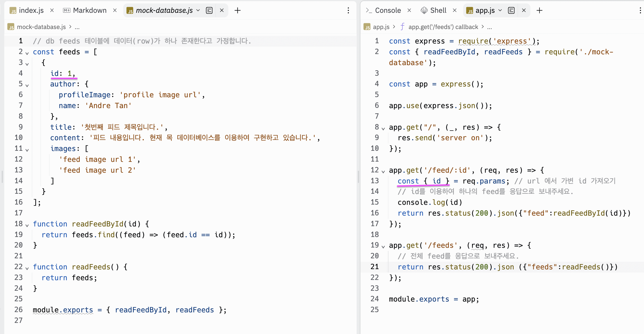Image resolution: width=644 pixels, height=334 pixels.
Task: Collapse the author object at line 5
Action: click(x=27, y=85)
